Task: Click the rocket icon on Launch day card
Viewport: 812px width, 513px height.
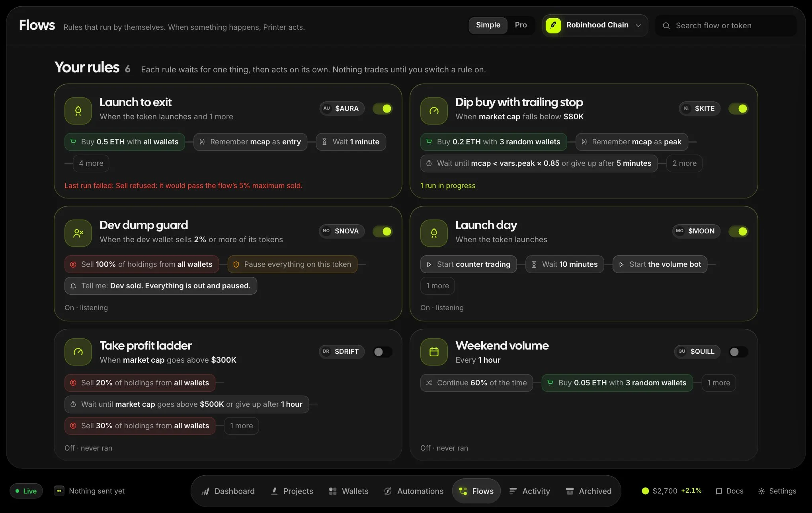Action: [x=434, y=233]
